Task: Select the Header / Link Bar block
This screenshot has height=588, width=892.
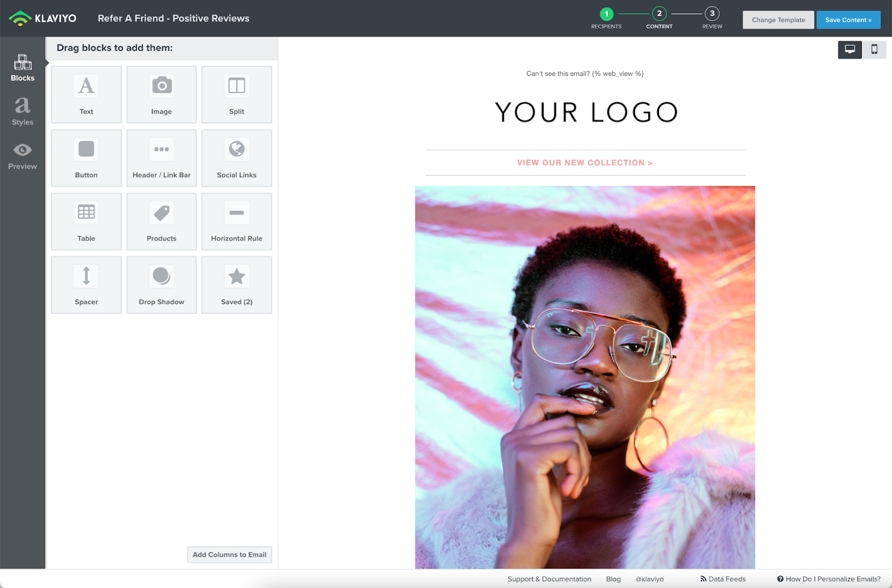Action: [162, 158]
